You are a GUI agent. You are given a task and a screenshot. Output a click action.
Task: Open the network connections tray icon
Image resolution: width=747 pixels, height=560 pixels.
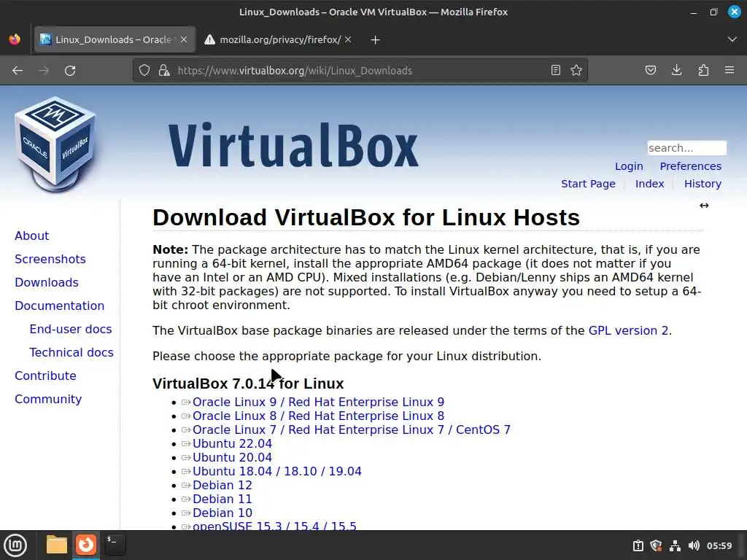[675, 545]
